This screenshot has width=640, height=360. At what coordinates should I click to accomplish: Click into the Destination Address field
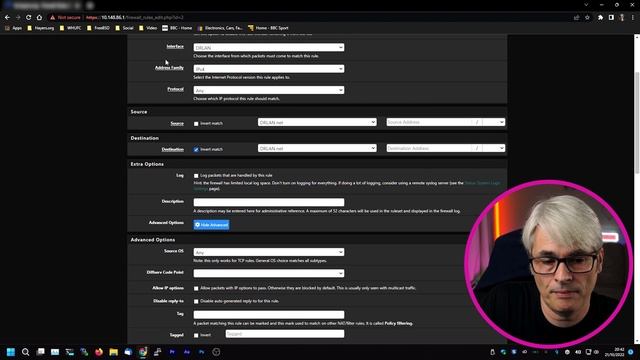coord(429,148)
